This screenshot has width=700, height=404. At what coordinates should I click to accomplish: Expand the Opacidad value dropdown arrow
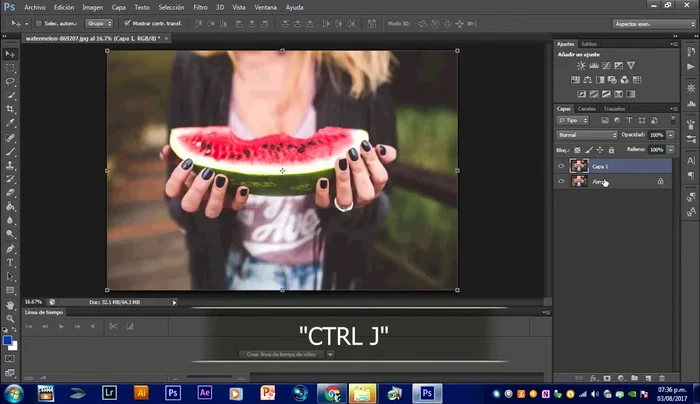(670, 135)
